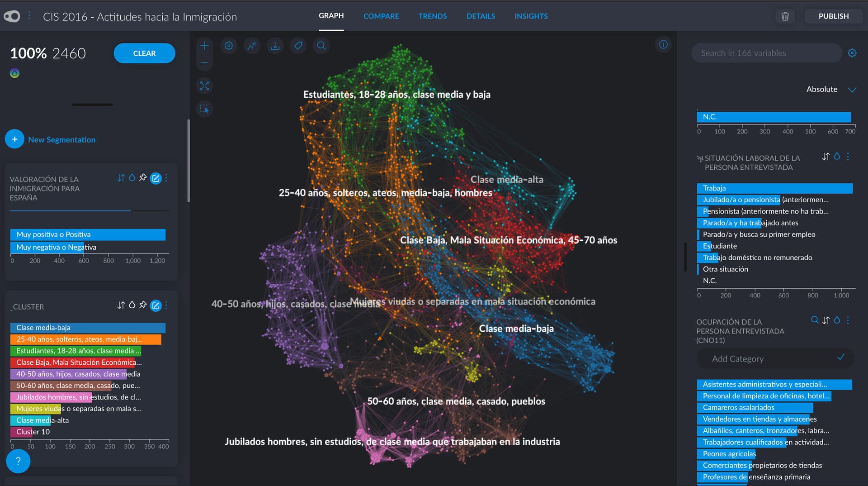Activate the area selection tool icon

click(204, 109)
